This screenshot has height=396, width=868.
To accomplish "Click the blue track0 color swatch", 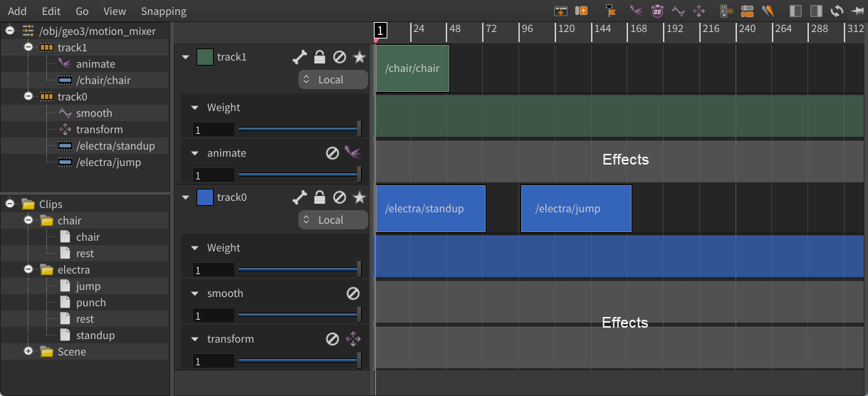I will (x=205, y=197).
